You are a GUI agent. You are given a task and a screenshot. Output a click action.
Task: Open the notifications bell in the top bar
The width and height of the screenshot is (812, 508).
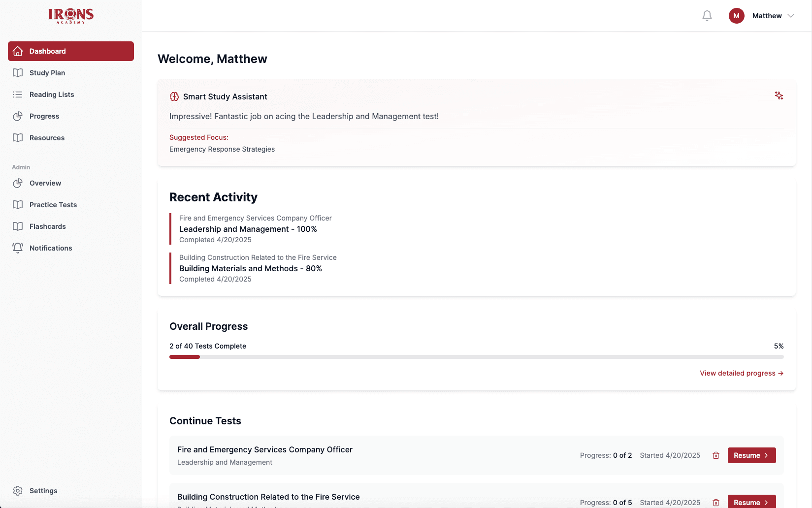tap(707, 15)
